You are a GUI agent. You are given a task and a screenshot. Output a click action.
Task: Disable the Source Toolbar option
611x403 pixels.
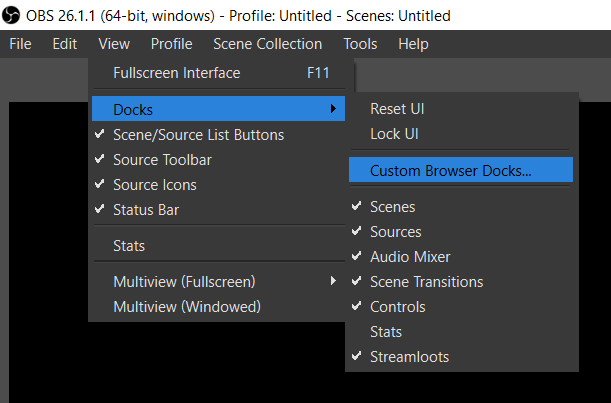click(x=162, y=160)
